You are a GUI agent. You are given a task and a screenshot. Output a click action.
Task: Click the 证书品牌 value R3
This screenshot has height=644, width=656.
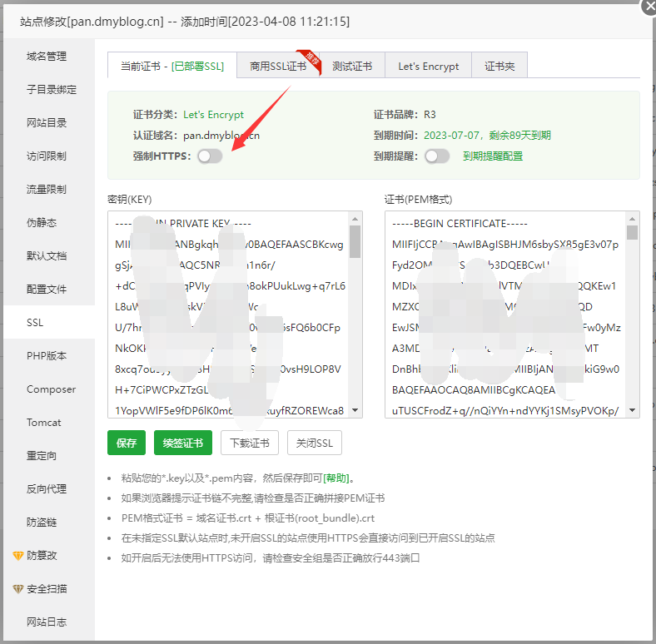click(x=430, y=115)
